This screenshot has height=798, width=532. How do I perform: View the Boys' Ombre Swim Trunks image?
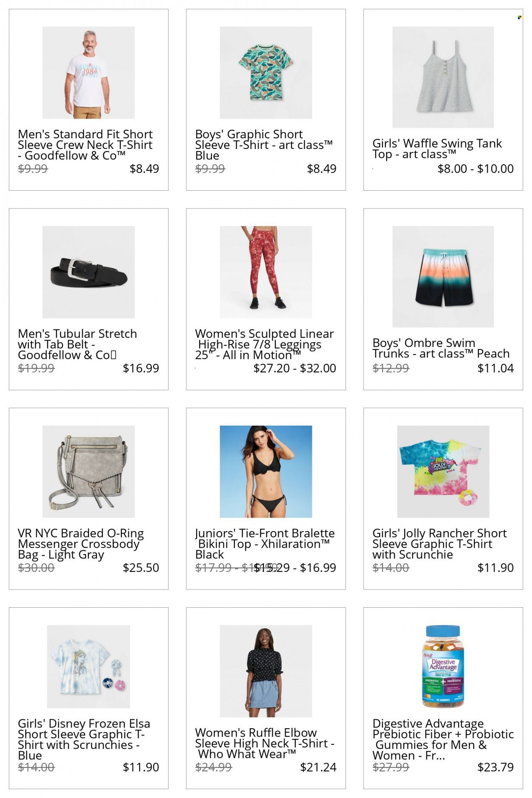(x=443, y=277)
